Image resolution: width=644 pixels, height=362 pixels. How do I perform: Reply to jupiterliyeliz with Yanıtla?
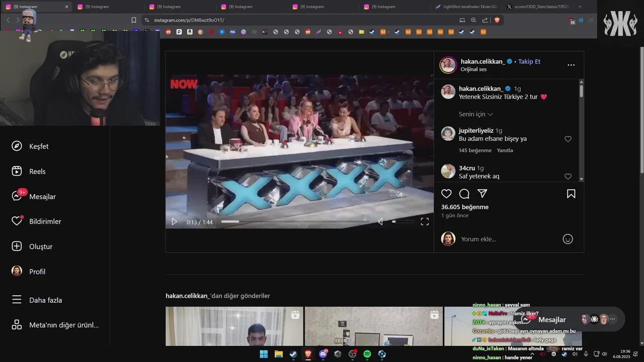(505, 150)
